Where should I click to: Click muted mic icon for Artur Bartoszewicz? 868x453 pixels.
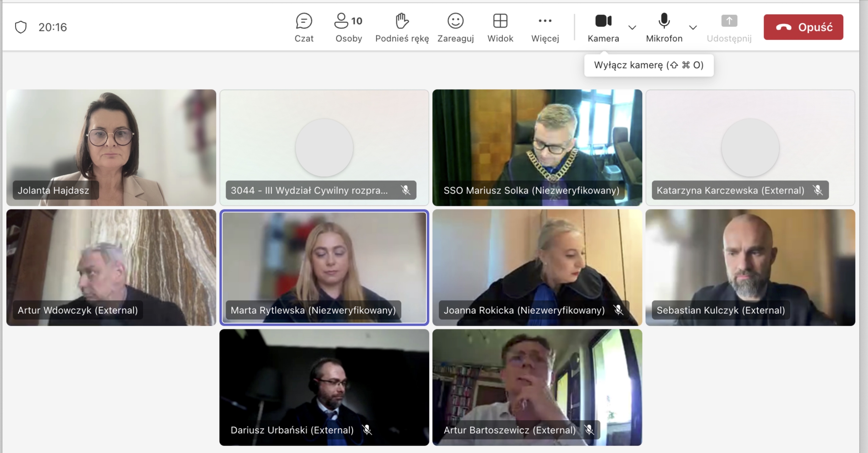(x=589, y=430)
